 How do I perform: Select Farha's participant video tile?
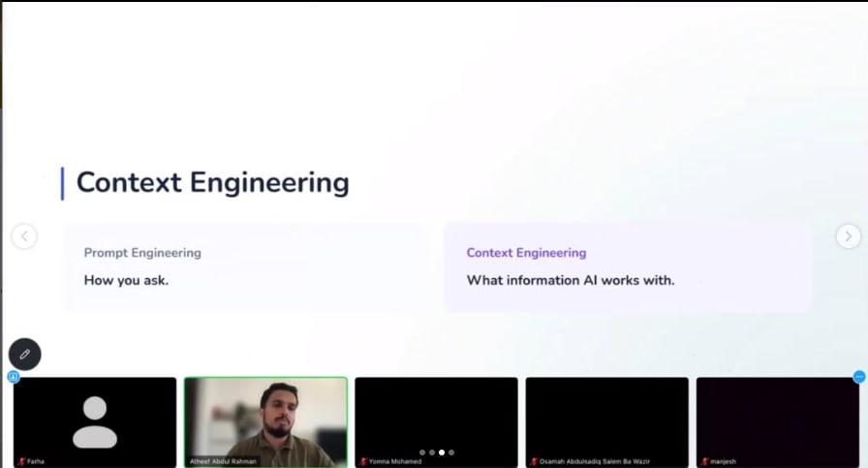pos(95,422)
